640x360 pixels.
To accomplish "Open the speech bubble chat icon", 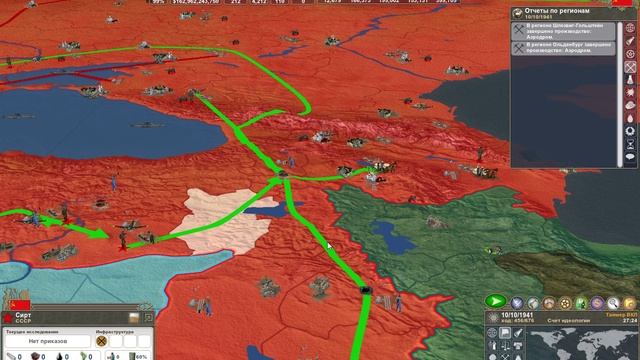I will click(x=630, y=157).
